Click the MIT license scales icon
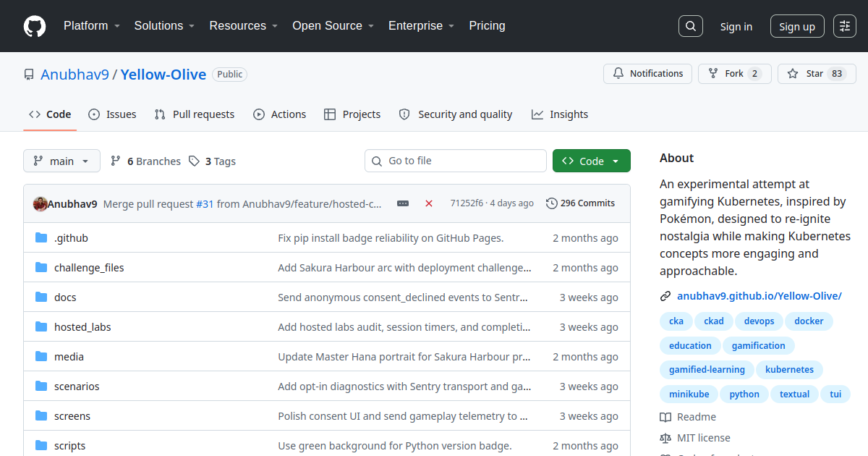The width and height of the screenshot is (868, 456). [x=665, y=438]
